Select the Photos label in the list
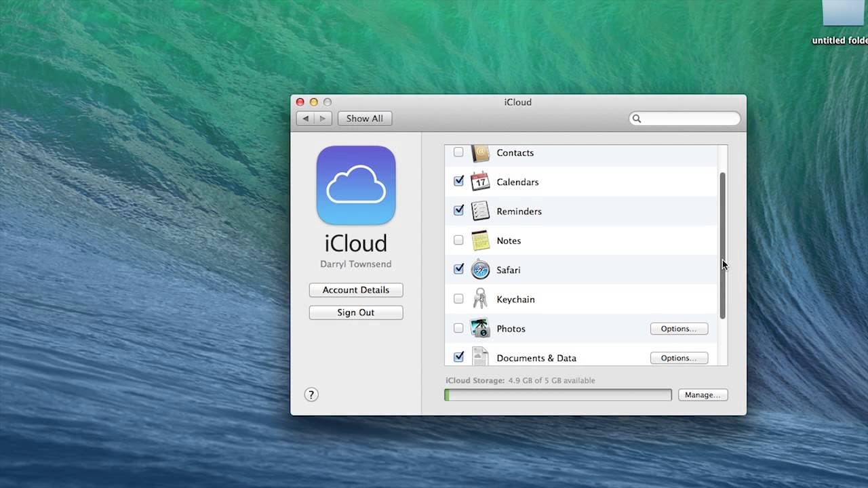This screenshot has height=488, width=868. click(511, 329)
